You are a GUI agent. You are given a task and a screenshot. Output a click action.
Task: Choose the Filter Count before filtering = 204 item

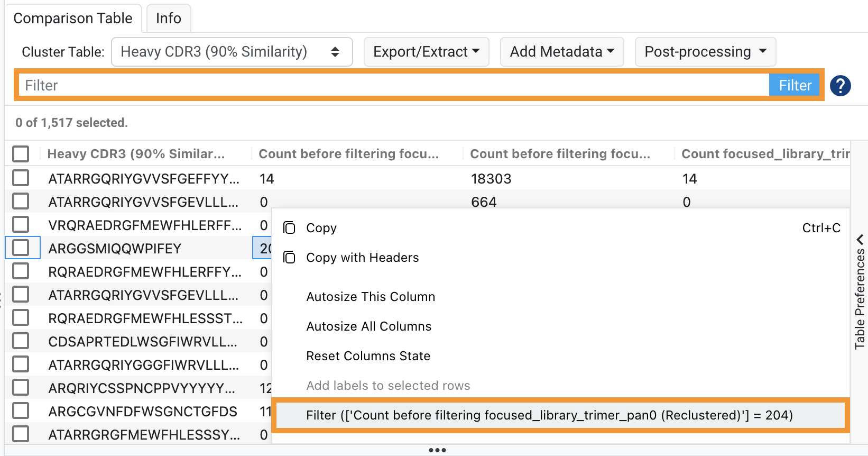pos(561,415)
